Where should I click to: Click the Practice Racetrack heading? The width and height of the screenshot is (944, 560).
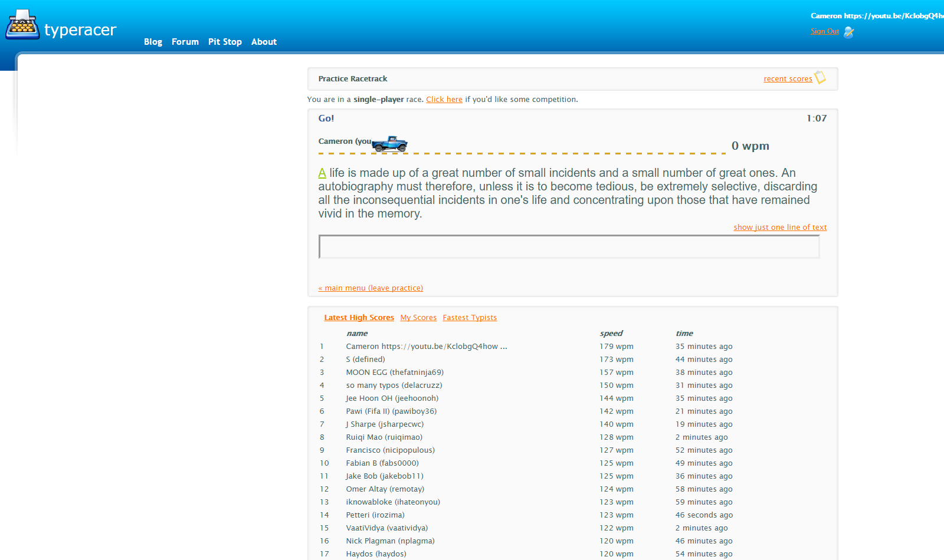click(x=353, y=79)
